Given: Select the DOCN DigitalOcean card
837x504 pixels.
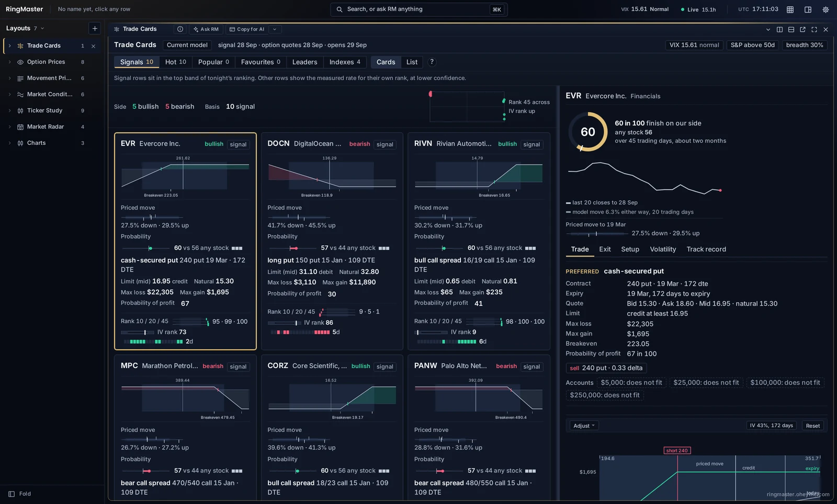Looking at the screenshot, I should [332, 242].
